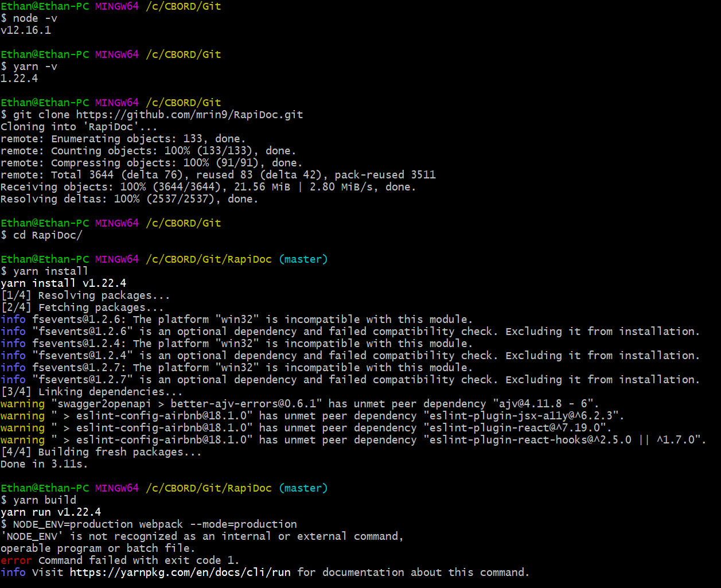Viewport: 721px width, 588px height.
Task: Click the GitHub RapiDoc.git URL
Action: (x=189, y=115)
